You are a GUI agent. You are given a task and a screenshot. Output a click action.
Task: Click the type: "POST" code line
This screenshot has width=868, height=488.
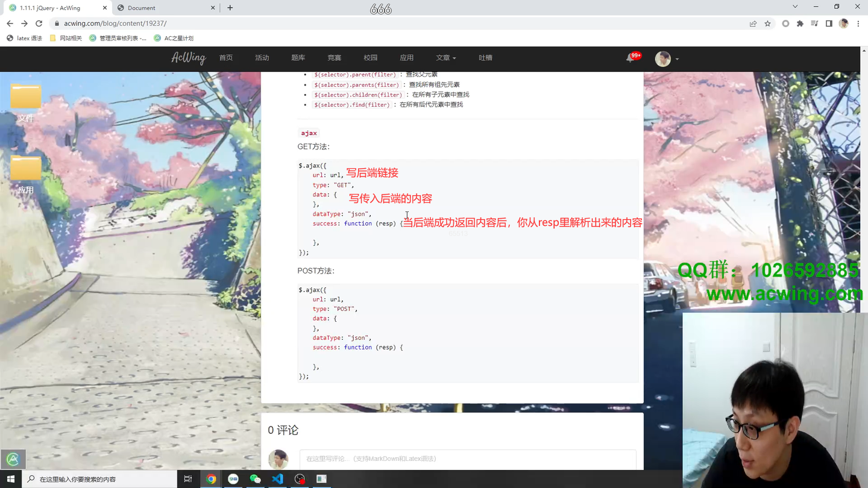[x=335, y=309]
